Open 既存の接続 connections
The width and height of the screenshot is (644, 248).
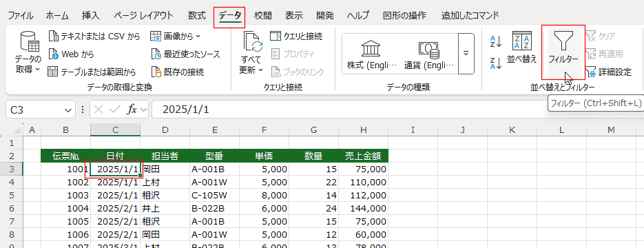pos(156,72)
